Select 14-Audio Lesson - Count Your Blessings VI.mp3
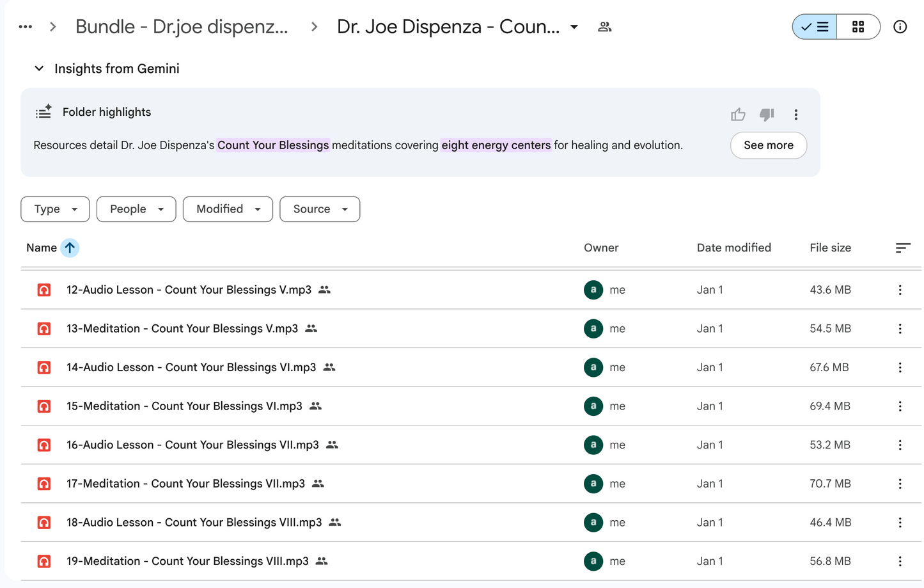924x588 pixels. pyautogui.click(x=191, y=367)
